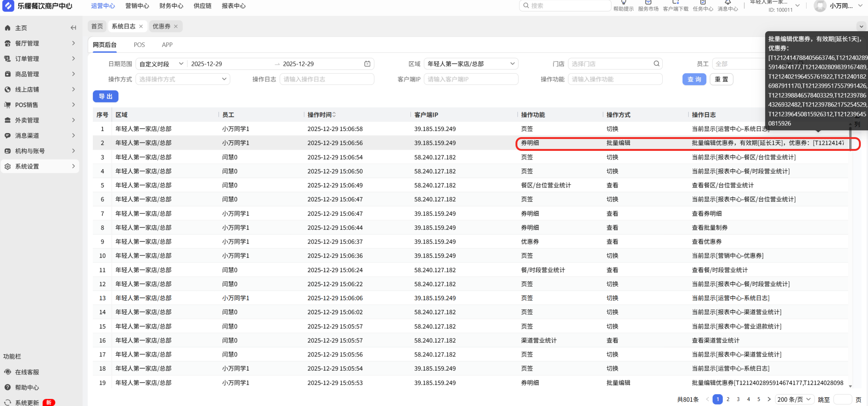This screenshot has height=406, width=868.
Task: Open 营销中心 top menu
Action: click(x=137, y=6)
